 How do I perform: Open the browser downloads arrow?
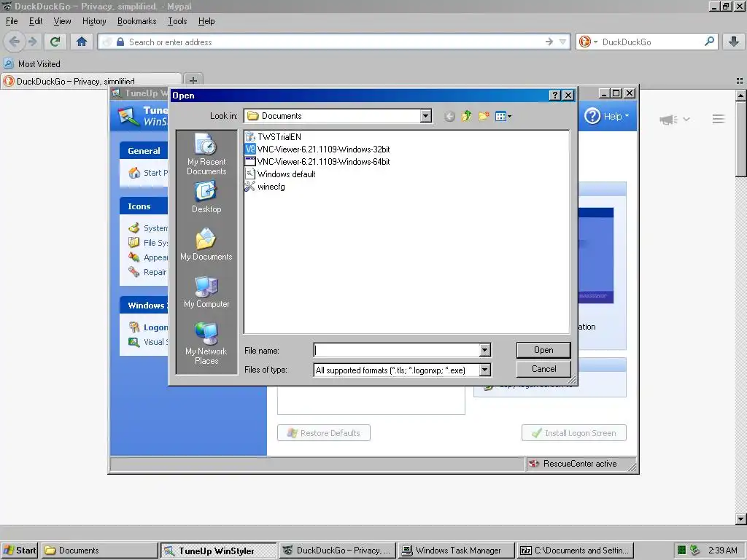(734, 42)
